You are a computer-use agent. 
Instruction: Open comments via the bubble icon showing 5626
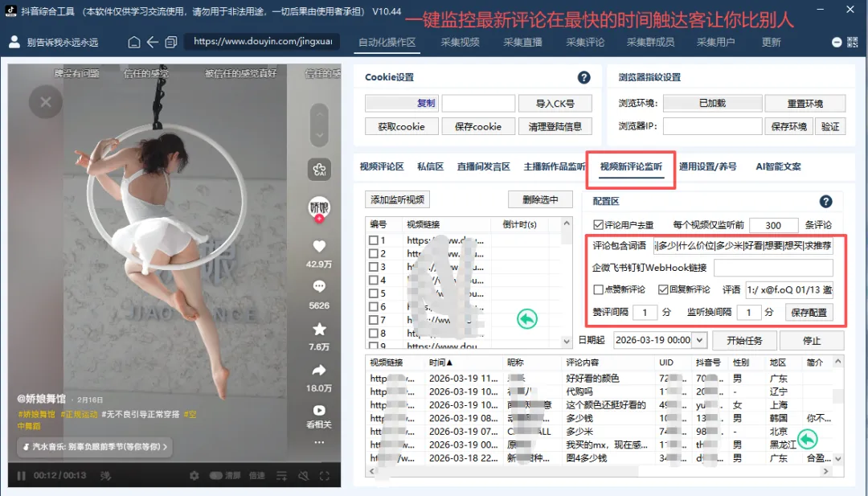319,286
